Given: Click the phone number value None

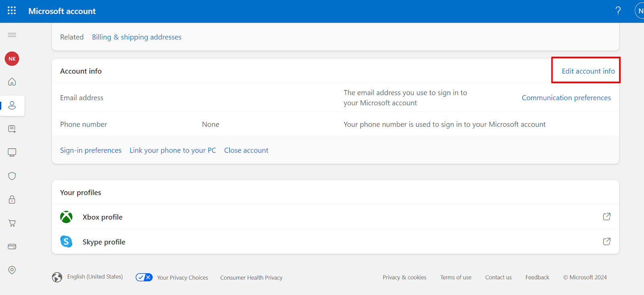Looking at the screenshot, I should pos(211,125).
